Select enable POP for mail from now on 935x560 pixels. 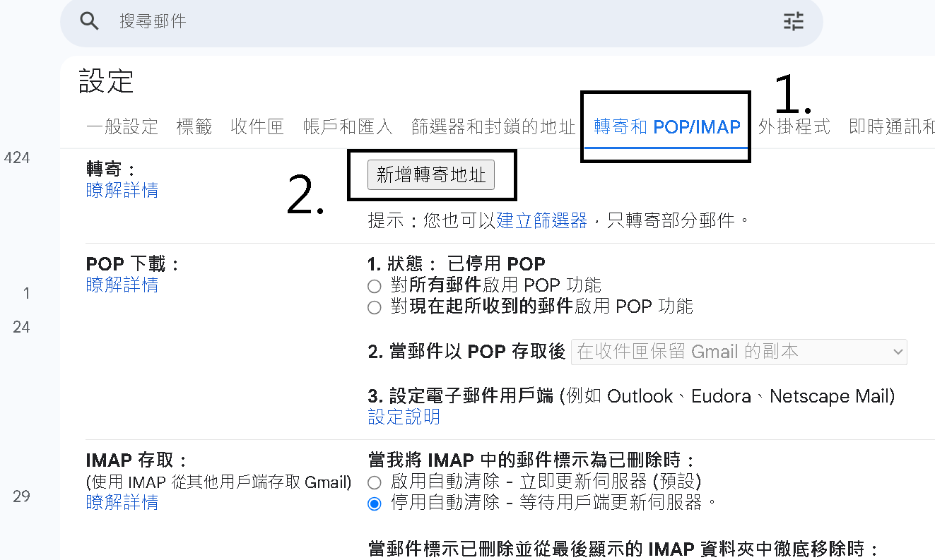tap(375, 307)
